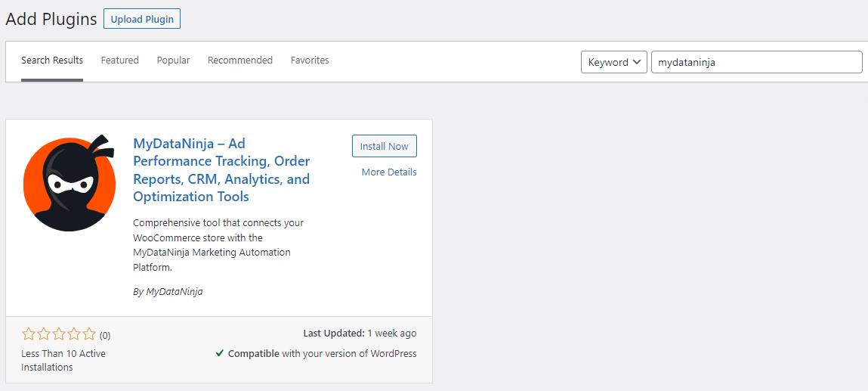Click the (0) ratings count
The image size is (868, 391).
click(x=105, y=335)
